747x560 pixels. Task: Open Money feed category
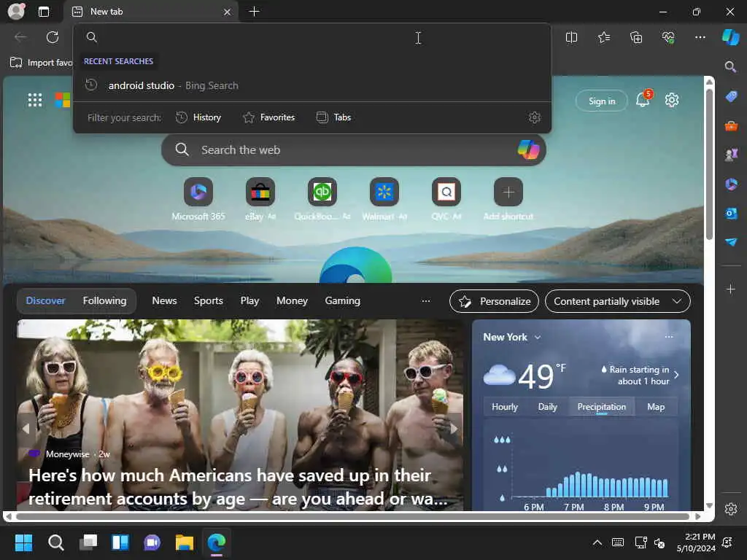292,301
